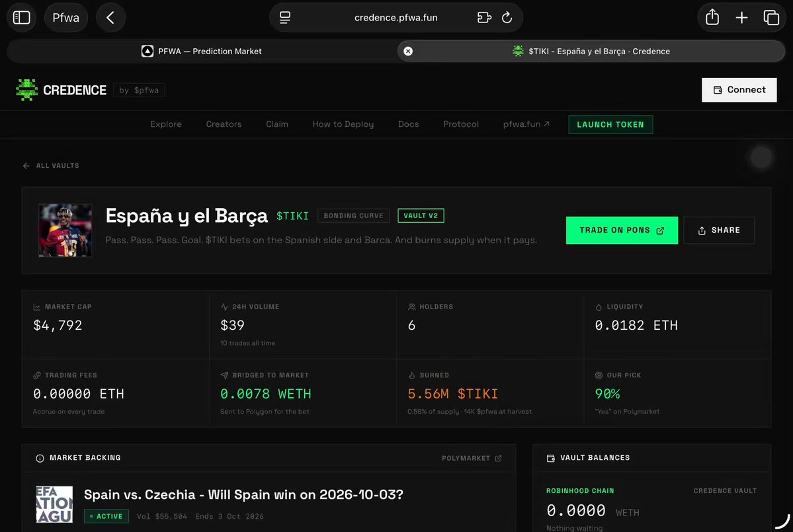Click the Market Cap value $4,792
This screenshot has width=793, height=532.
(x=58, y=325)
